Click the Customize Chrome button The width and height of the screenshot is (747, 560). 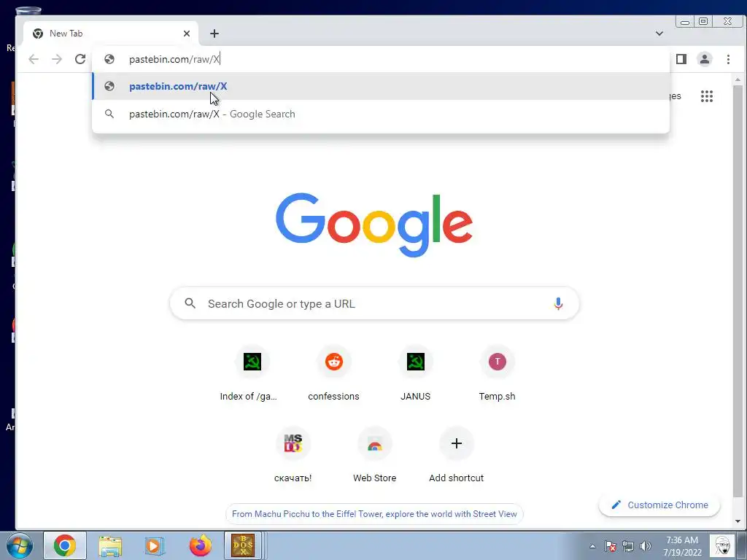[x=659, y=505]
